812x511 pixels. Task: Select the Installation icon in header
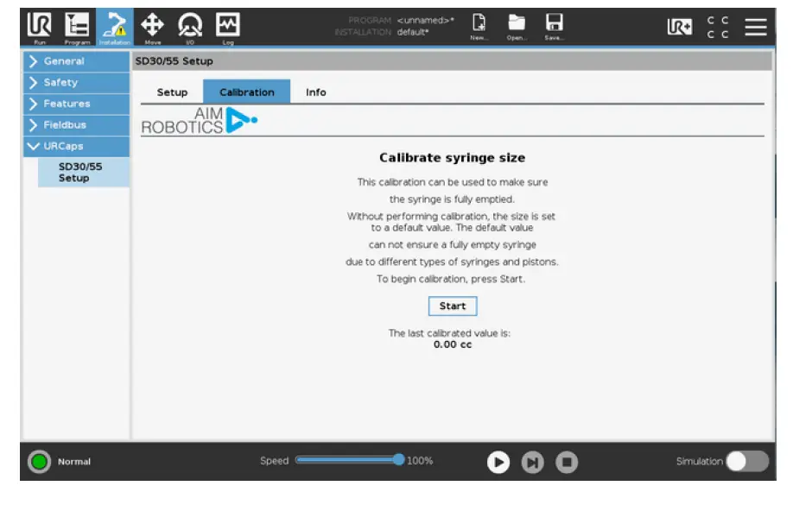click(x=114, y=28)
